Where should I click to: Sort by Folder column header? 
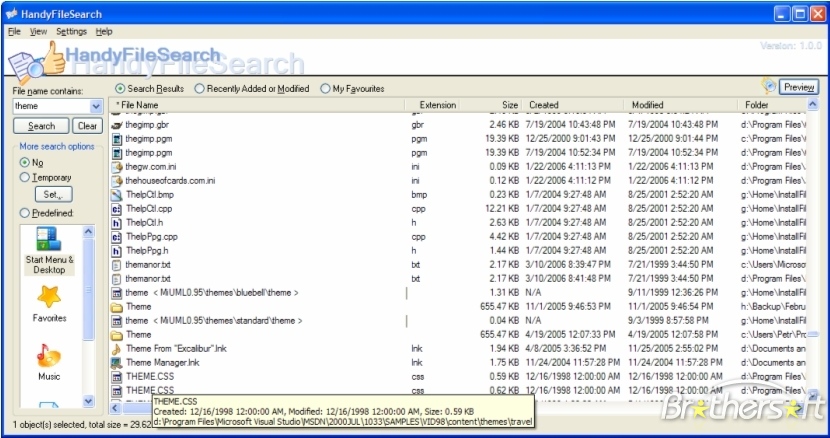point(772,105)
